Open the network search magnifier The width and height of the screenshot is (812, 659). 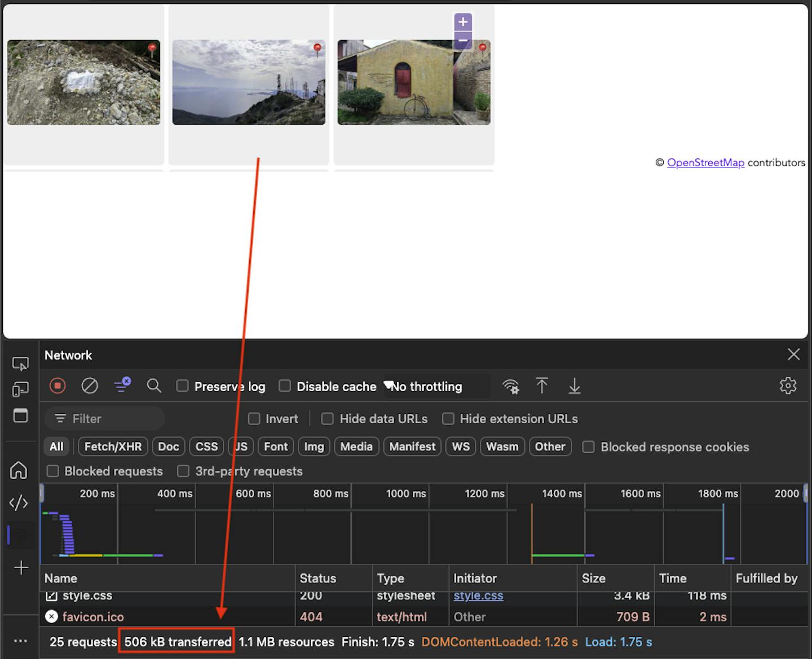coord(154,386)
